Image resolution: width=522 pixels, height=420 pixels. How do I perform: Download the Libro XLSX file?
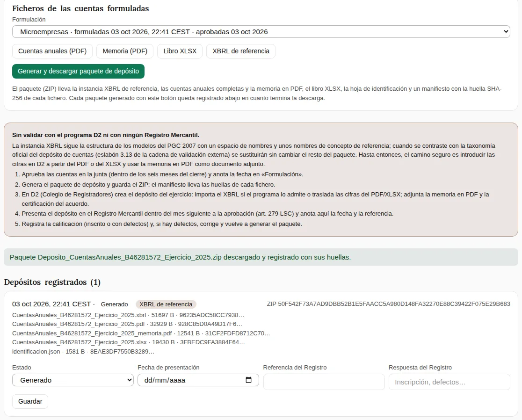(180, 51)
